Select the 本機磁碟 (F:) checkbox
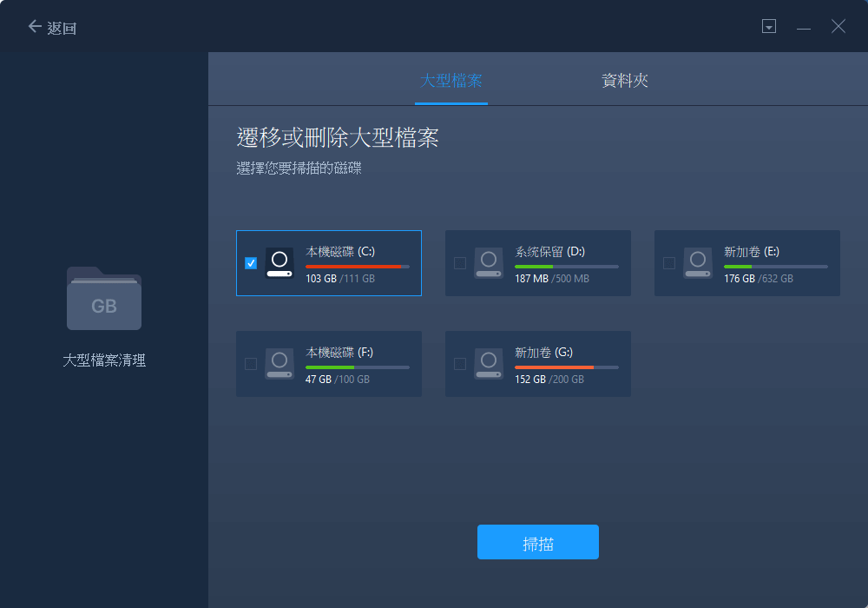868x608 pixels. pyautogui.click(x=251, y=363)
